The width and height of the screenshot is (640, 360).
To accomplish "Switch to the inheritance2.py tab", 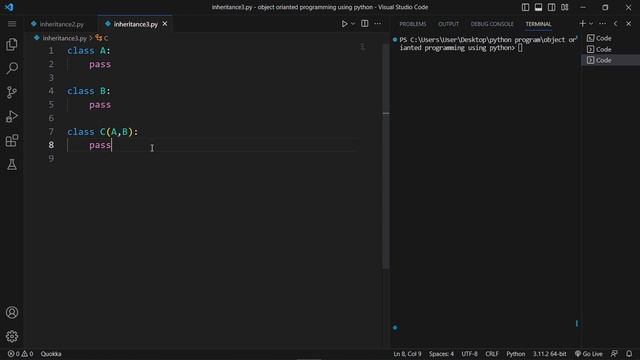I will coord(58,24).
